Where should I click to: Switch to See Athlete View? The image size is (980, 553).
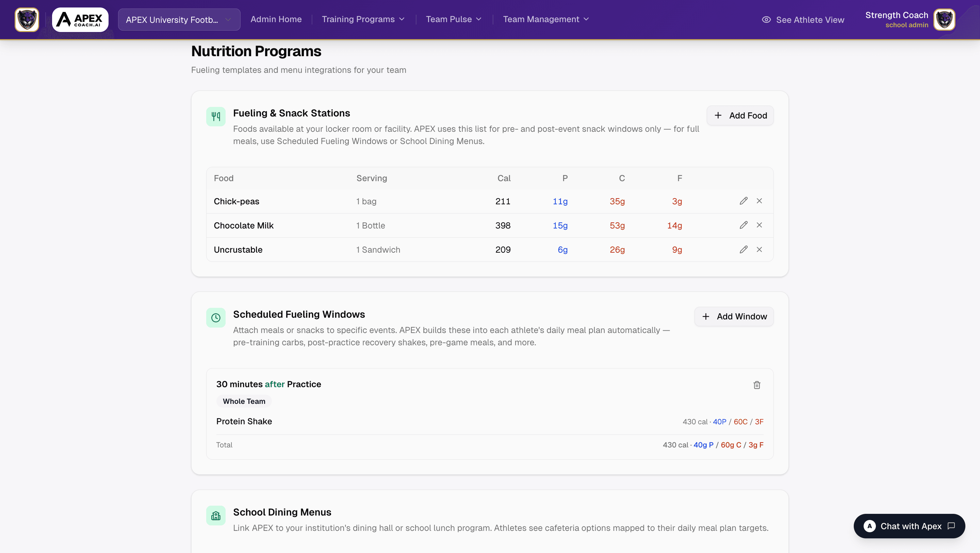click(x=803, y=20)
